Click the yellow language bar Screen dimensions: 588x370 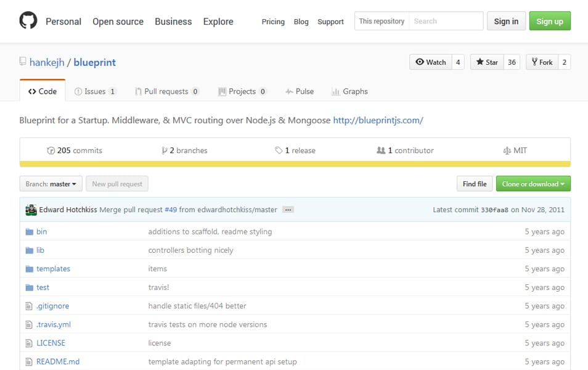coord(295,164)
